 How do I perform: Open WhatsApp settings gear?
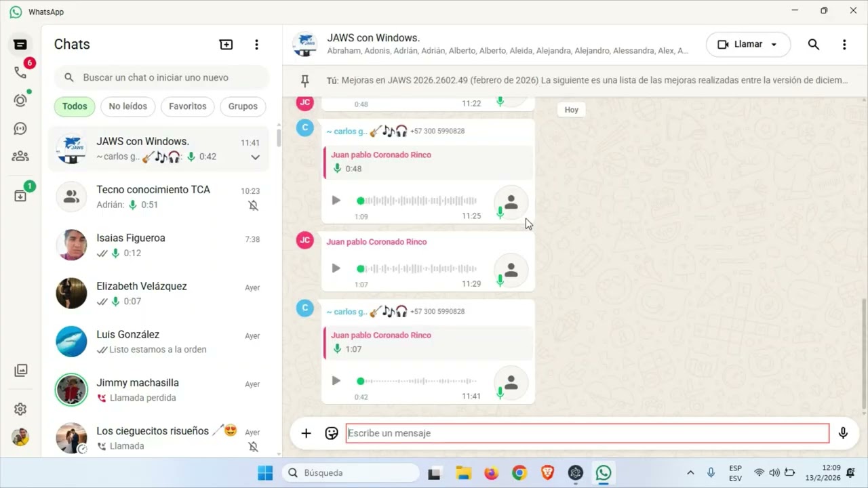(x=20, y=409)
